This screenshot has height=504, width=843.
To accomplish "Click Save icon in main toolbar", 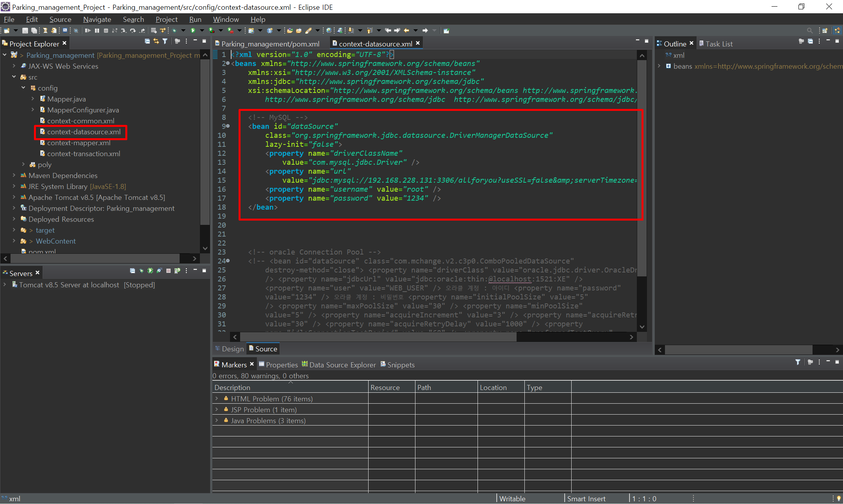I will click(x=25, y=30).
